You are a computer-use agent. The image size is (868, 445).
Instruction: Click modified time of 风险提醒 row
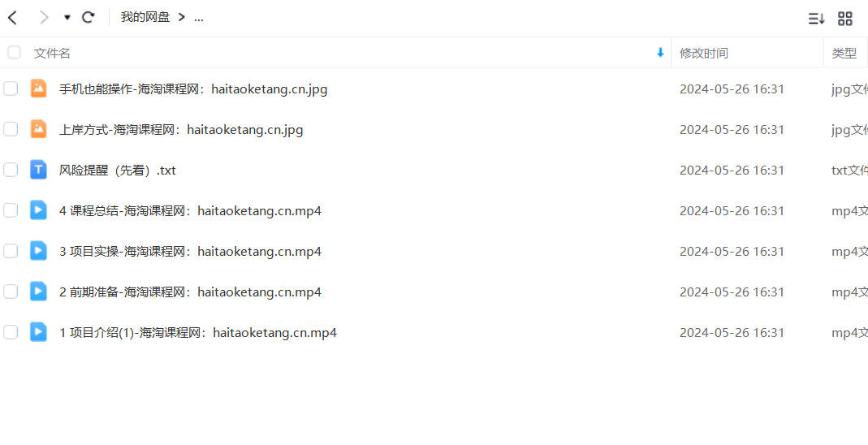click(x=732, y=170)
